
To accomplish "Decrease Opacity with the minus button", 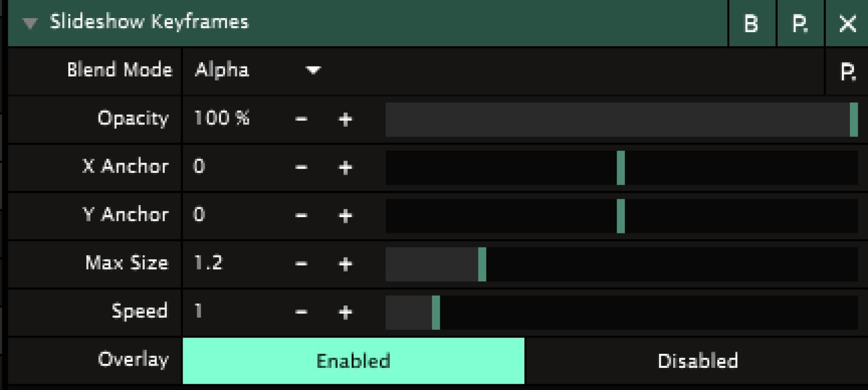I will [x=301, y=119].
